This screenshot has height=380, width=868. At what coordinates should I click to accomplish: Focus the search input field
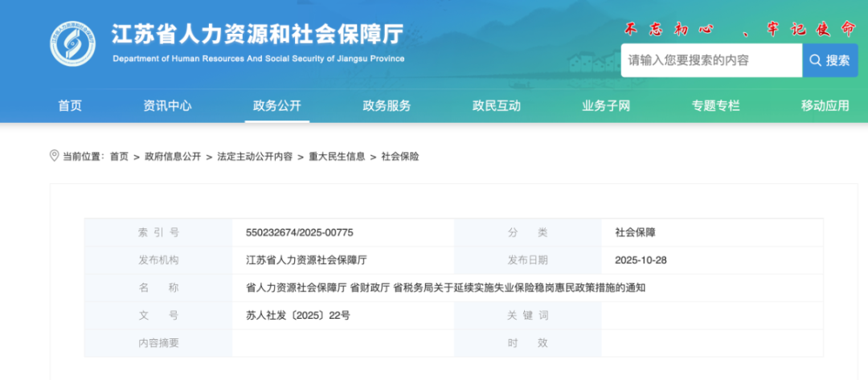tap(710, 60)
